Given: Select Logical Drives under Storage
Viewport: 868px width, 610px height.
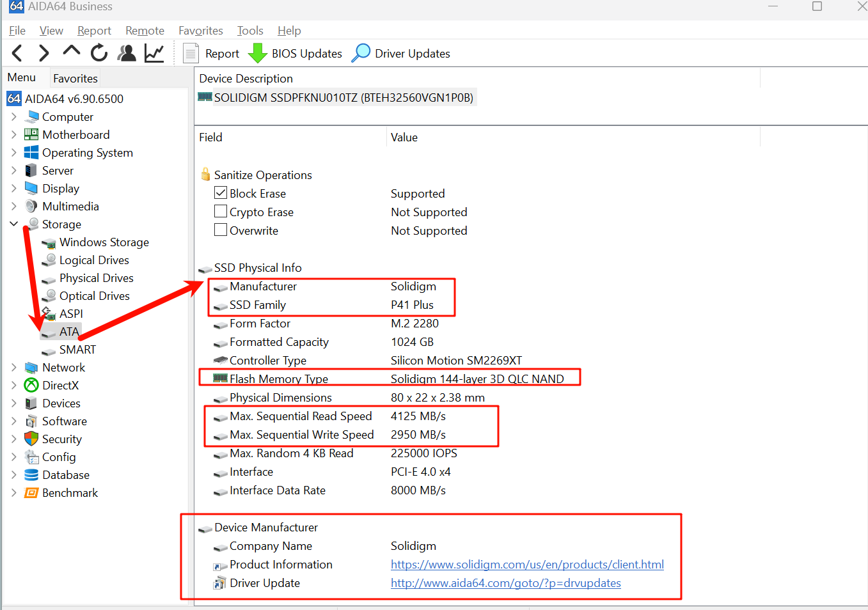Looking at the screenshot, I should 94,260.
